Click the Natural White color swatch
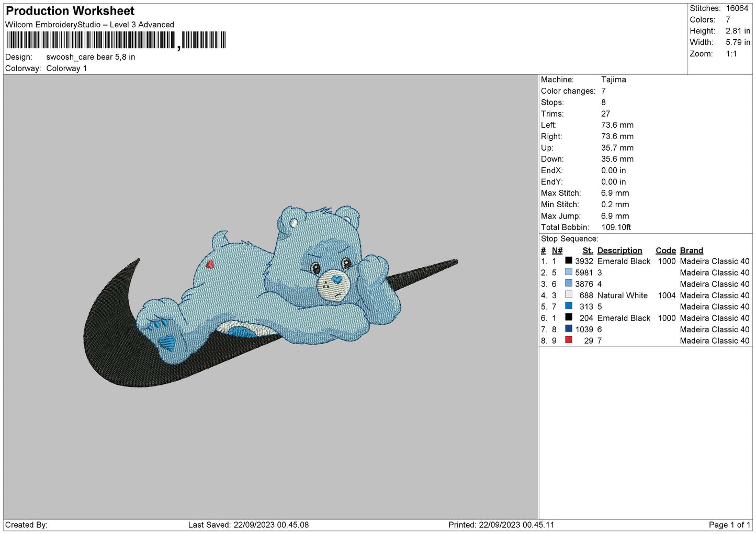This screenshot has height=534, width=756. point(568,295)
